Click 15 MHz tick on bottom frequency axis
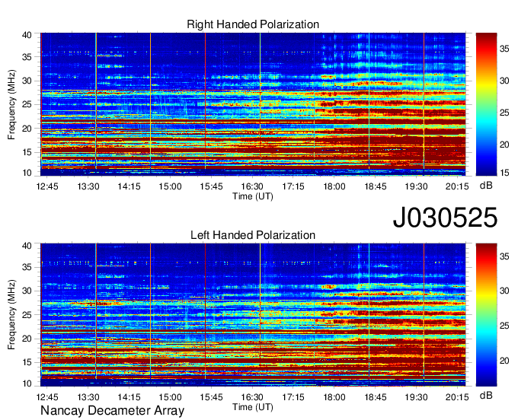The height and width of the screenshot is (420, 518). pyautogui.click(x=27, y=363)
